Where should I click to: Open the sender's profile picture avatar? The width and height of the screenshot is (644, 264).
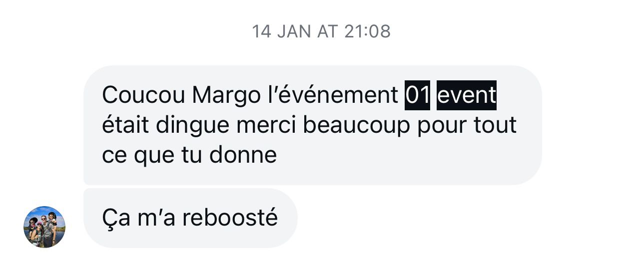pyautogui.click(x=44, y=227)
